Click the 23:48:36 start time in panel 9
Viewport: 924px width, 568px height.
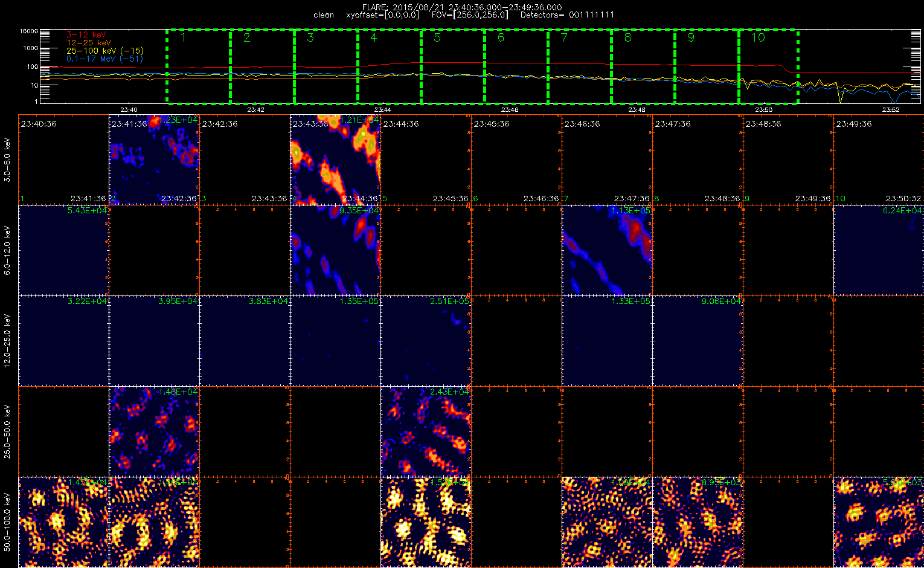[763, 123]
